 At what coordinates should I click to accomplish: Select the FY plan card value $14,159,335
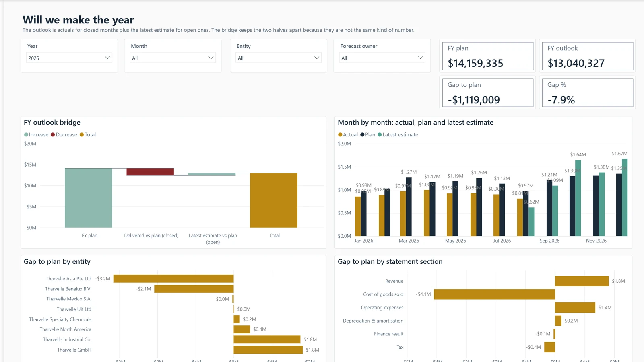[475, 63]
